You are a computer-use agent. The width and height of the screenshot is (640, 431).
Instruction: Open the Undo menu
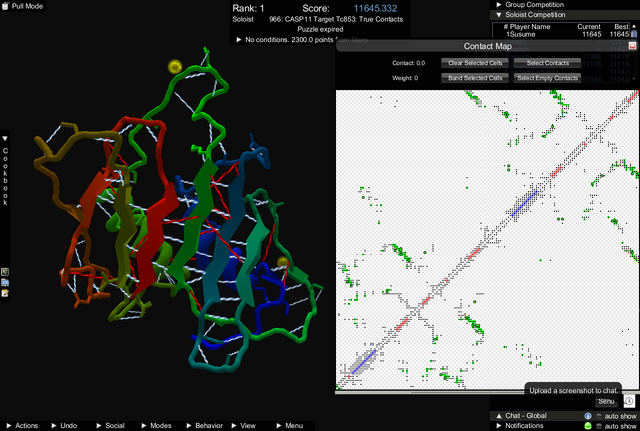[64, 426]
